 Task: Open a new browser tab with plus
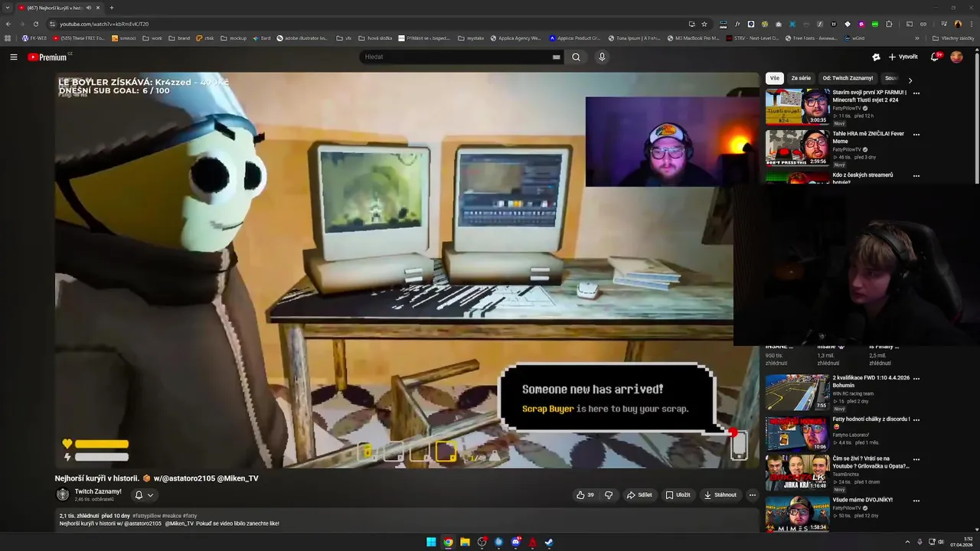coord(111,8)
